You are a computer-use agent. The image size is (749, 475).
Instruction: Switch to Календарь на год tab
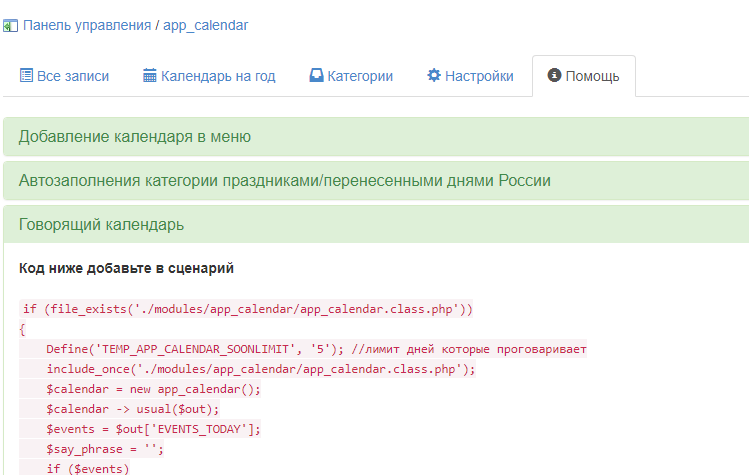tap(218, 76)
